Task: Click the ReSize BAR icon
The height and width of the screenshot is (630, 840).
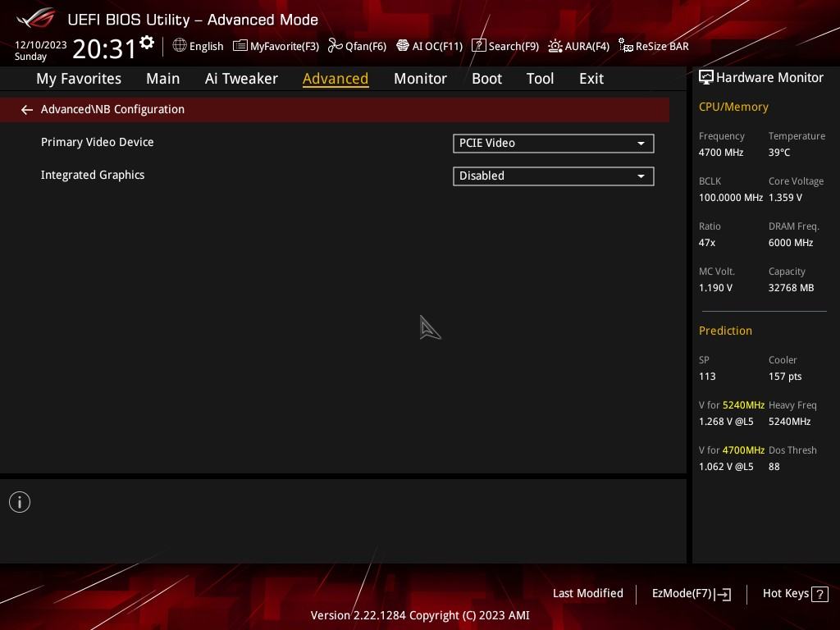Action: (626, 46)
